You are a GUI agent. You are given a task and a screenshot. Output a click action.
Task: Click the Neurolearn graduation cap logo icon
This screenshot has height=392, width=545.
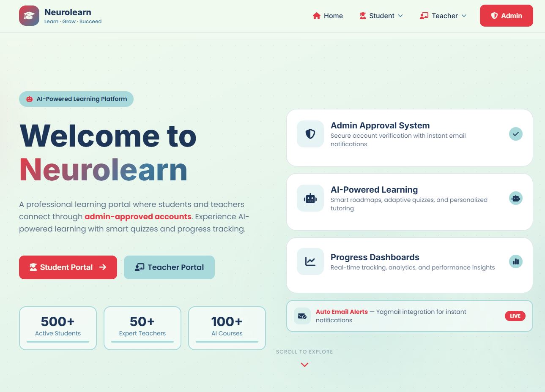click(x=29, y=16)
